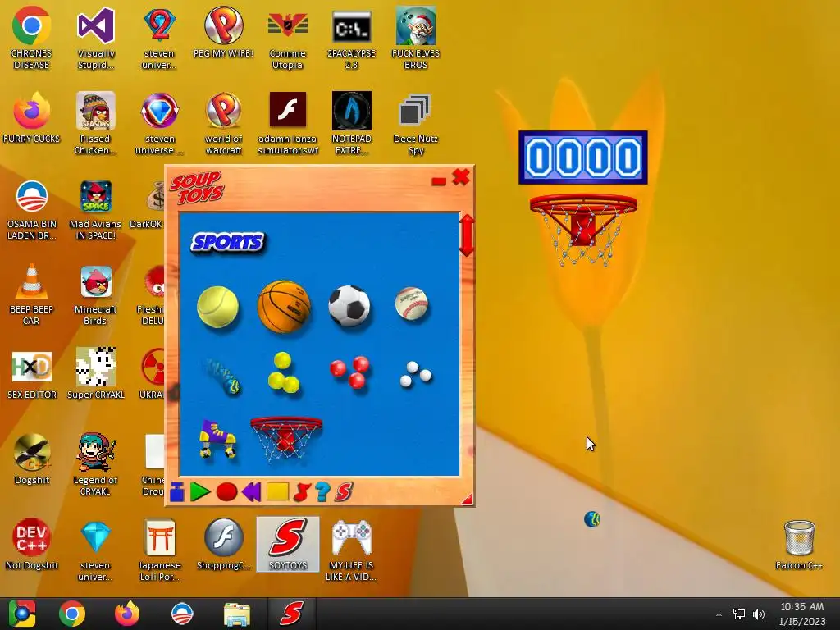Select the three red balls toy
840x630 pixels.
point(349,372)
